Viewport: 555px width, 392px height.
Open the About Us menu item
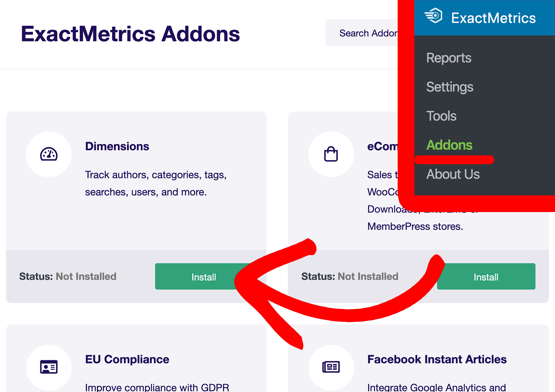coord(453,174)
